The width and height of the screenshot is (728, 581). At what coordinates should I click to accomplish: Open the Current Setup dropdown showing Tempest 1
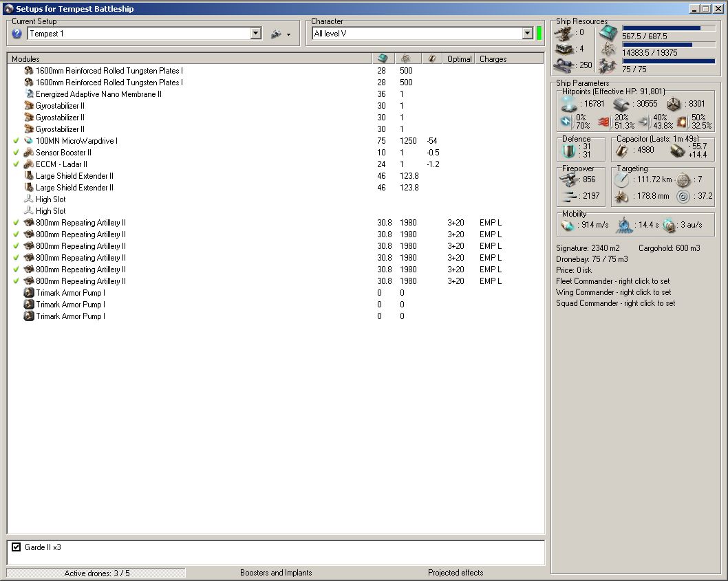[x=256, y=34]
